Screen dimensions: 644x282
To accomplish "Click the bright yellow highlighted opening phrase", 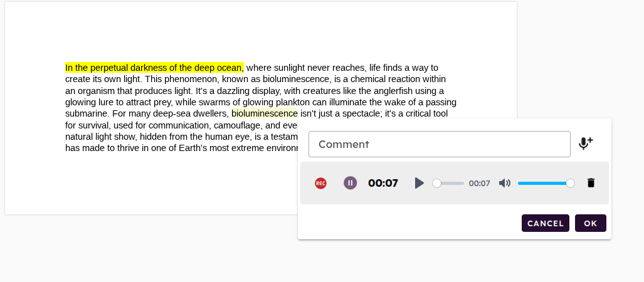I will tap(154, 68).
